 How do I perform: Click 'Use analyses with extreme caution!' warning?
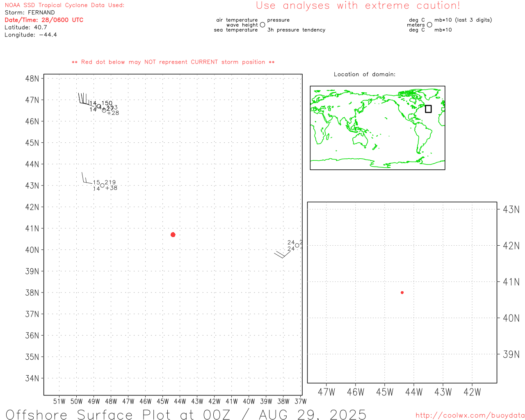(358, 6)
